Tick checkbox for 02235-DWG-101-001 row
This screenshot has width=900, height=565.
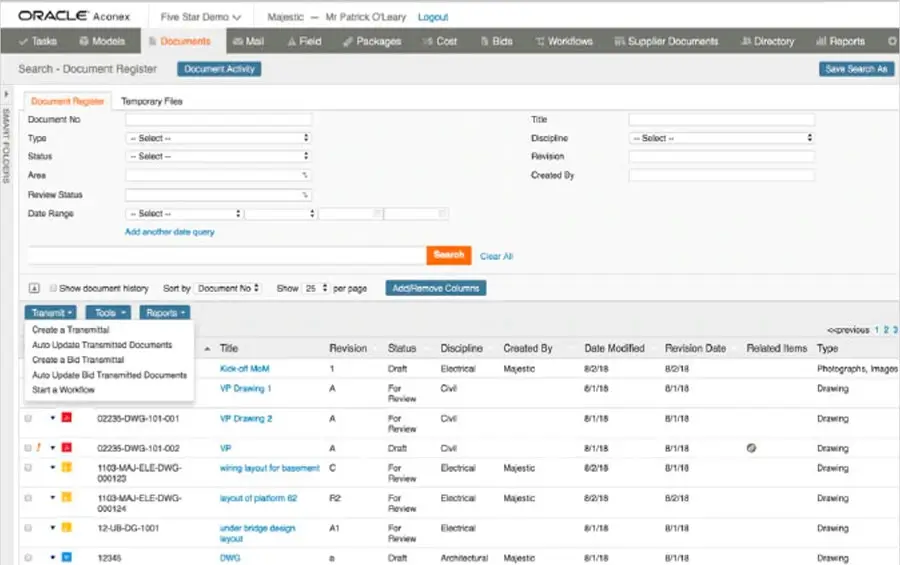click(28, 418)
